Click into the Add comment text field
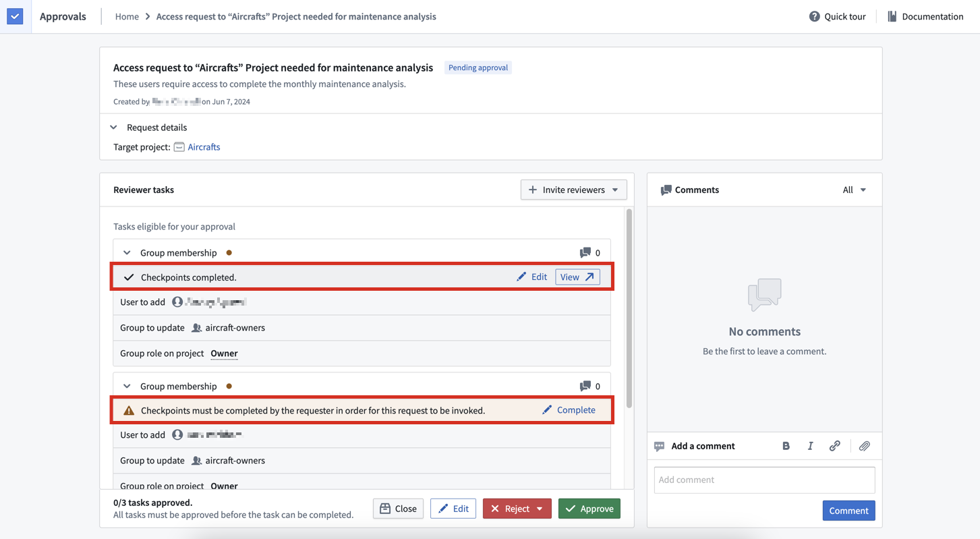The width and height of the screenshot is (980, 539). coord(764,480)
